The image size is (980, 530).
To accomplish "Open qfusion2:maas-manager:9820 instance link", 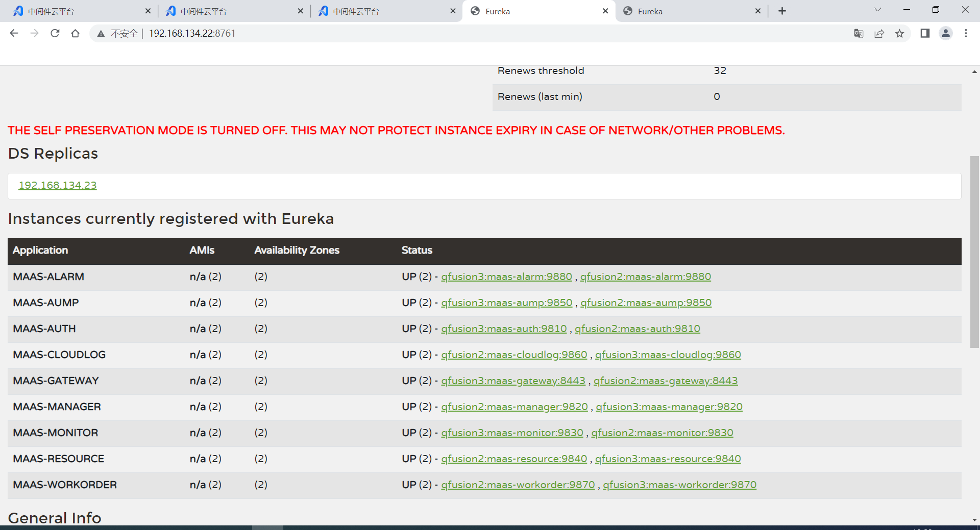I will (514, 407).
